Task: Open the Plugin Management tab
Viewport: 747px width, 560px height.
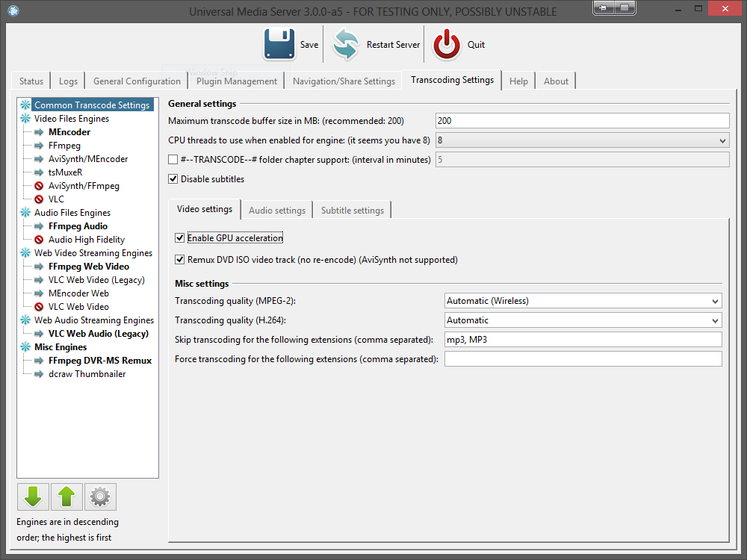Action: (x=237, y=81)
